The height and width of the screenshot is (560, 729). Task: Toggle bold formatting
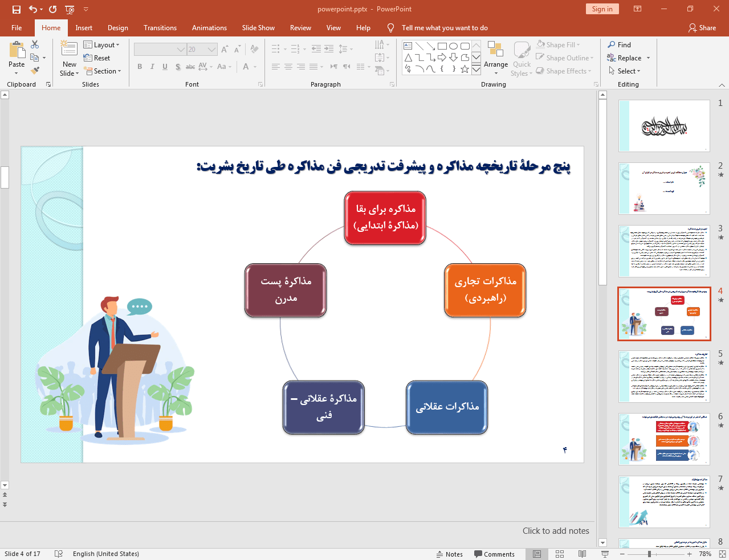pos(139,67)
